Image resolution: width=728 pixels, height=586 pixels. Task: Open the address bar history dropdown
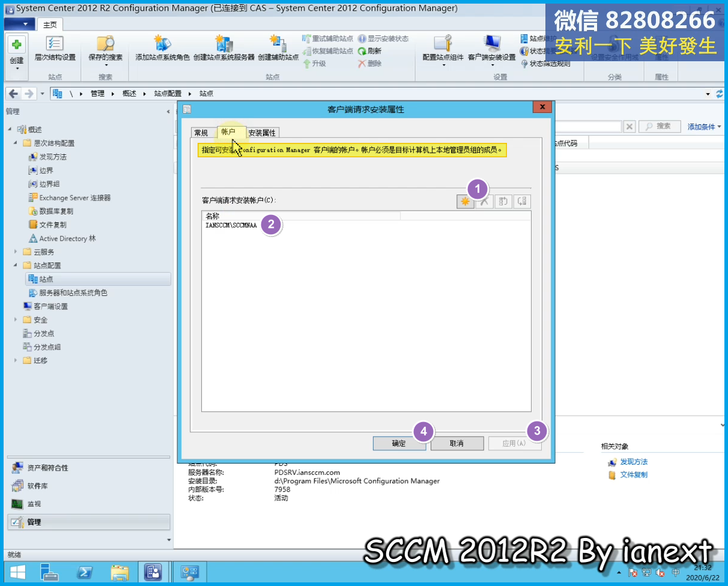pyautogui.click(x=708, y=94)
